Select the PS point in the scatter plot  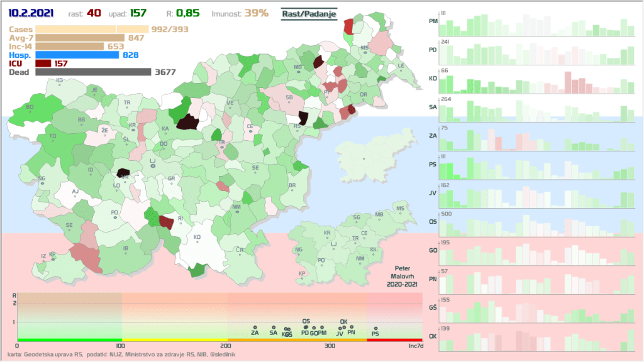375,328
